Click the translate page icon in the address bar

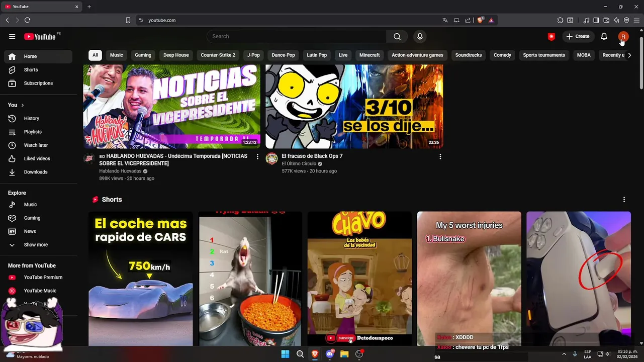[x=445, y=20]
